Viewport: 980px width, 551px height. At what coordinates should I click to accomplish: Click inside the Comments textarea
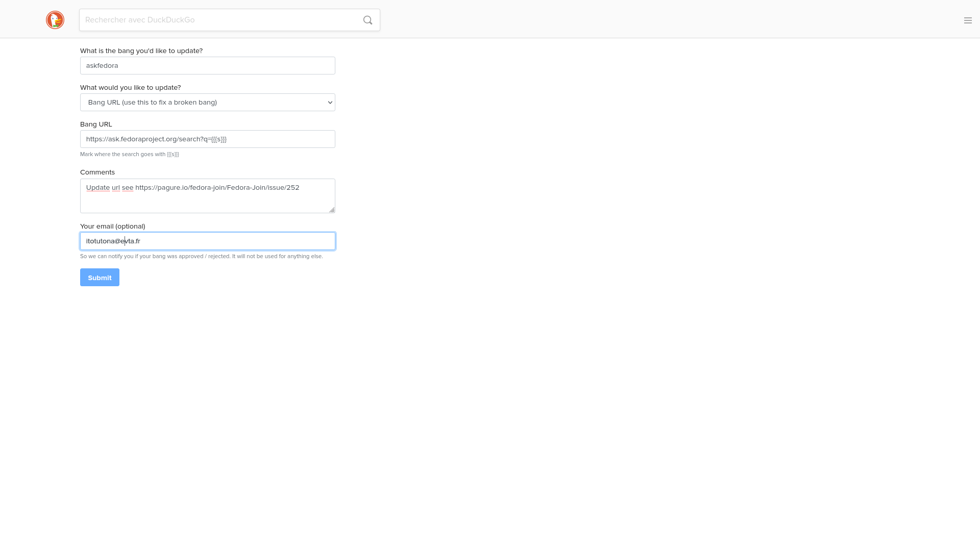[x=208, y=196]
